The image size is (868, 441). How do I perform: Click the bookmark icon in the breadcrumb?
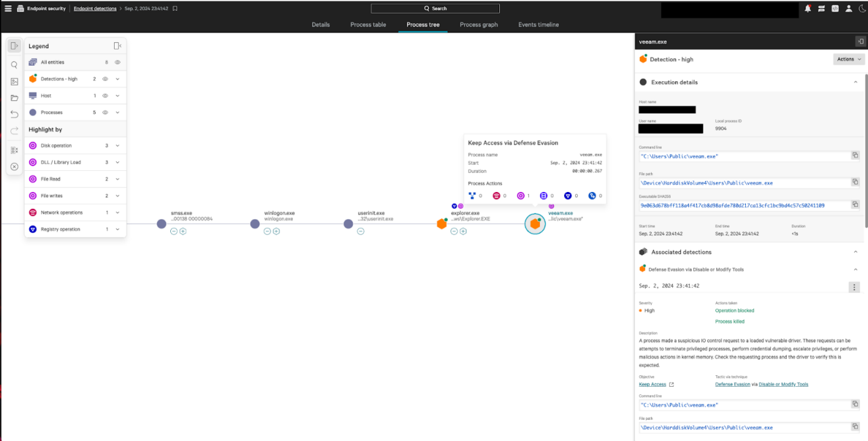[175, 9]
